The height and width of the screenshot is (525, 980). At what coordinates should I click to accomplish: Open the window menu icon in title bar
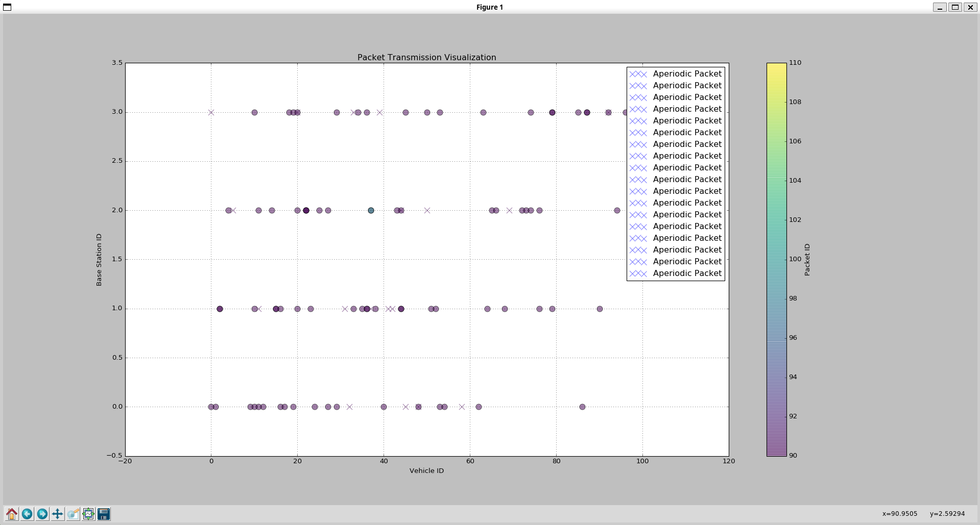coord(7,7)
